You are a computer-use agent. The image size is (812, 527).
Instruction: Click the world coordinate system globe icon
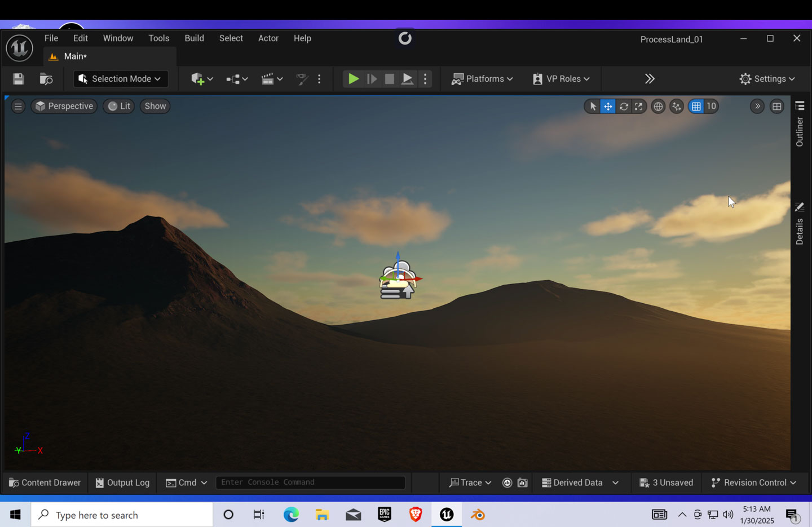coord(658,107)
